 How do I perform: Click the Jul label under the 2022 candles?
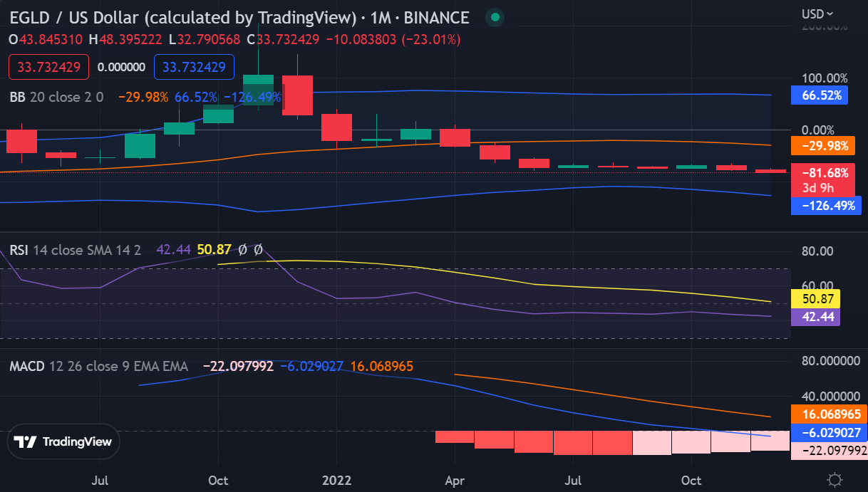572,479
